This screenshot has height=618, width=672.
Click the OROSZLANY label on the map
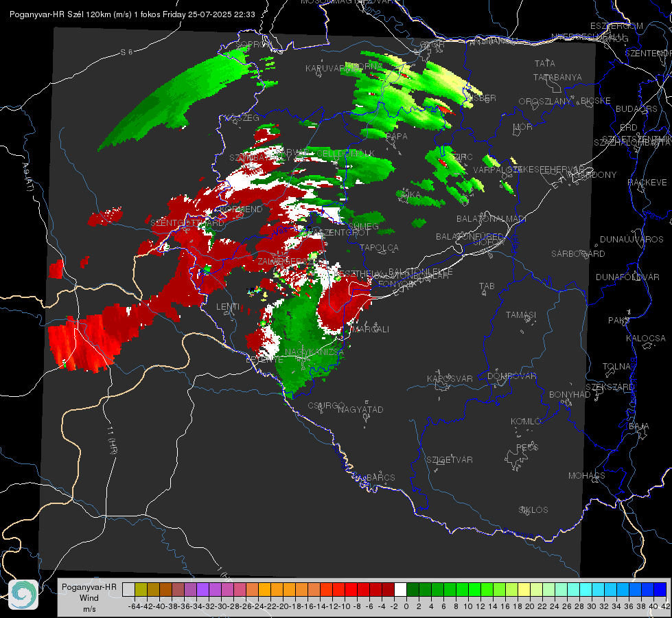pos(545,102)
